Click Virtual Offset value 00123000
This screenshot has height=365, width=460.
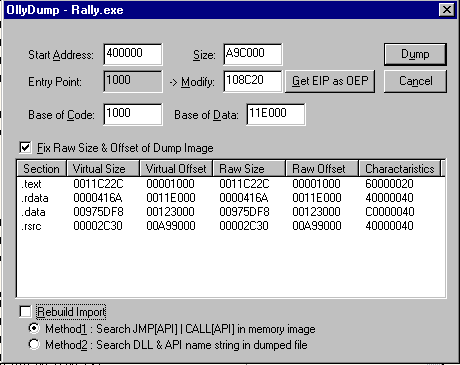pyautogui.click(x=171, y=212)
